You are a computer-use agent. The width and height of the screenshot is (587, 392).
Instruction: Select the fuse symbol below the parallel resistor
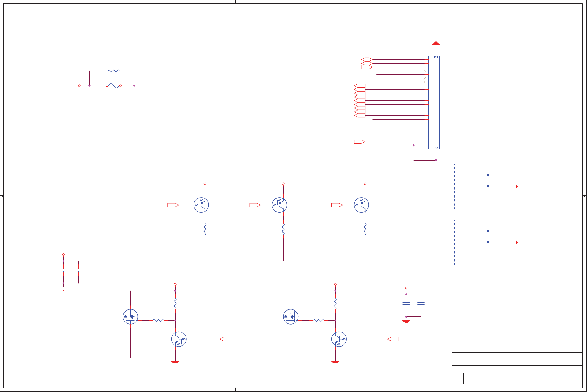coord(114,86)
